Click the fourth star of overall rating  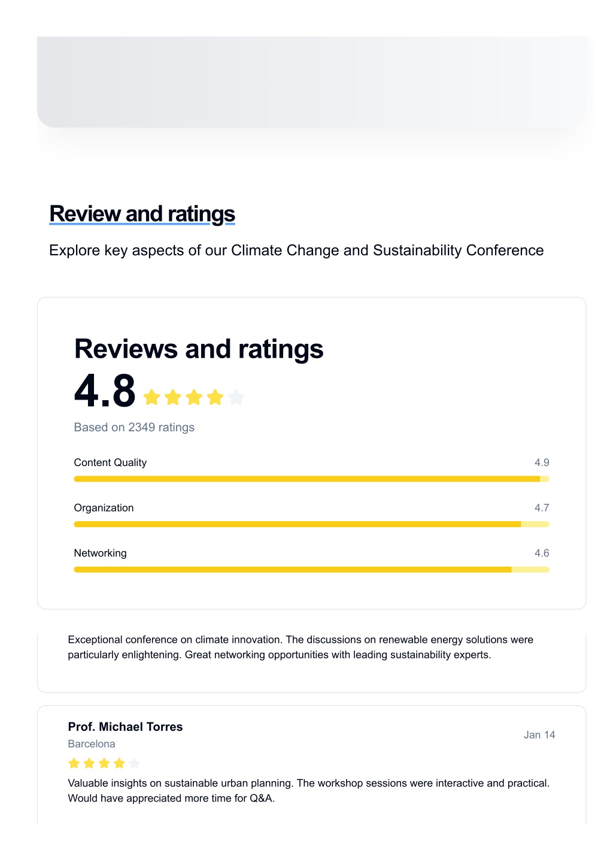point(215,397)
